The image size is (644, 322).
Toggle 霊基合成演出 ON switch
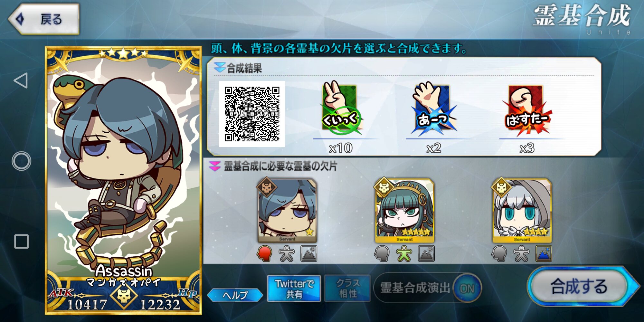click(467, 288)
